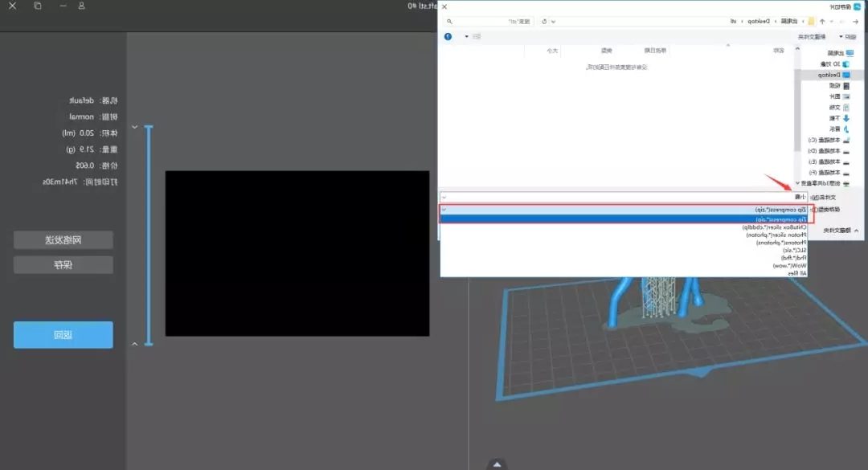
Task: Select 下载 folder in the navigation tree
Action: point(839,118)
